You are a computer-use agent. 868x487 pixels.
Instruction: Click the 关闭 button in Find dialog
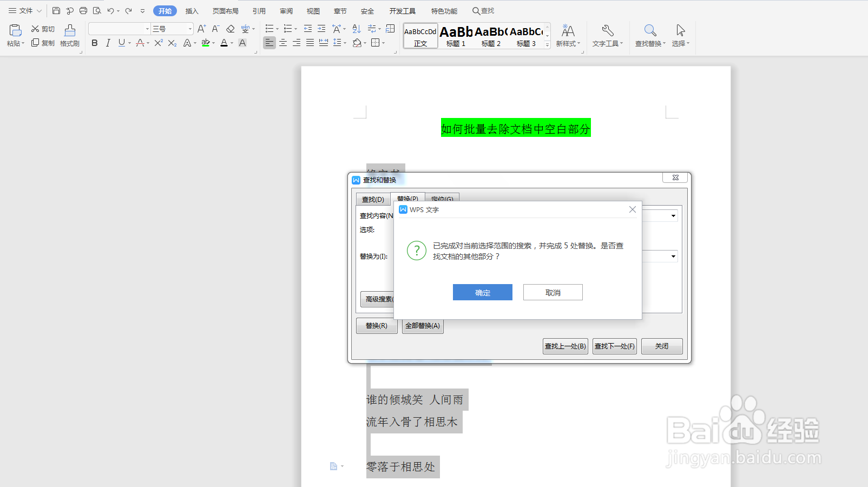pos(662,346)
